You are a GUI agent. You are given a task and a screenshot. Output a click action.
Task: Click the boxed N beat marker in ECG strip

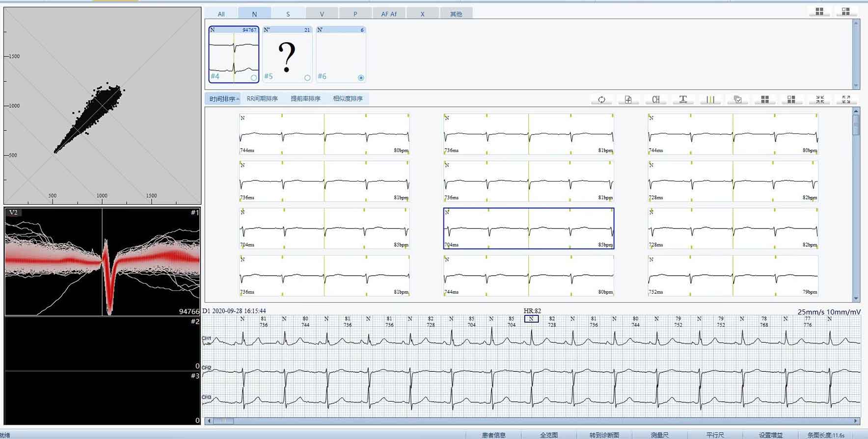click(x=531, y=319)
